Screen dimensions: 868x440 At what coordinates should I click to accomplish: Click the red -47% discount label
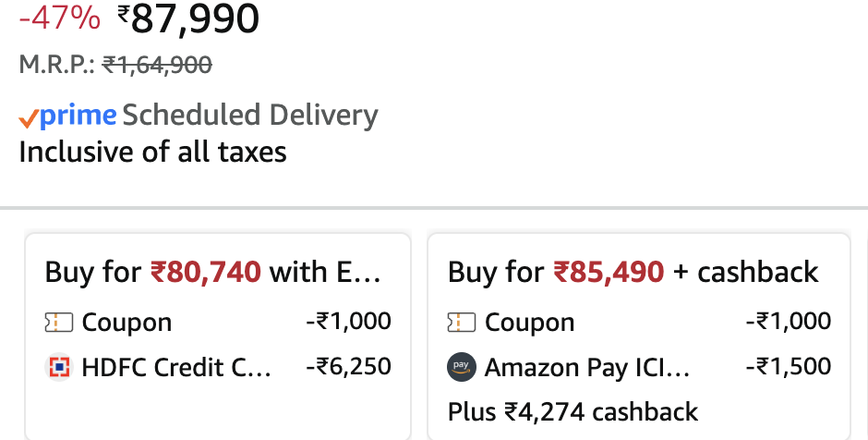click(58, 18)
